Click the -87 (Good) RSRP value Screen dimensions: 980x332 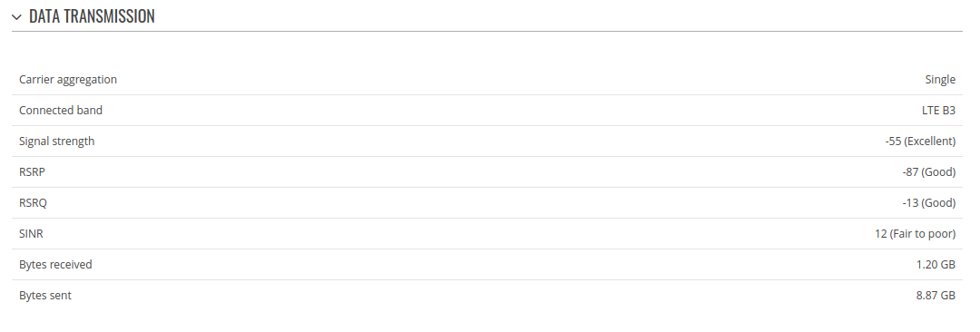pos(929,172)
